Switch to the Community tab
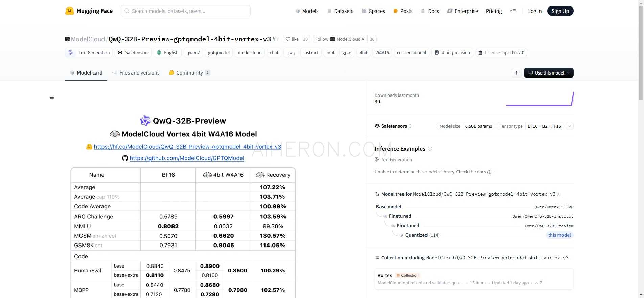 point(189,72)
